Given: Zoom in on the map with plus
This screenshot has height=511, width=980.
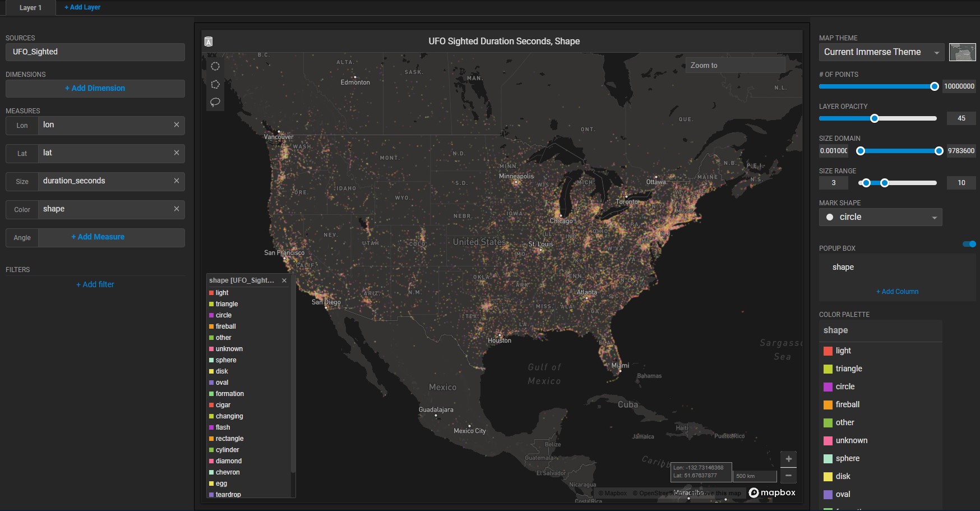Looking at the screenshot, I should [x=788, y=459].
